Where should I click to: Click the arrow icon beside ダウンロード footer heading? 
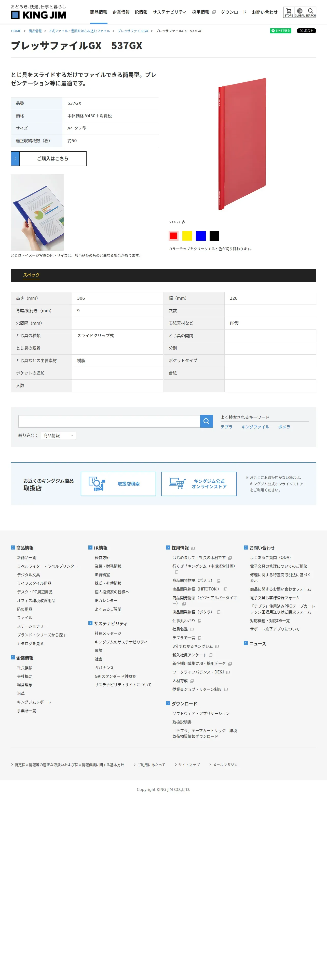[x=168, y=703]
